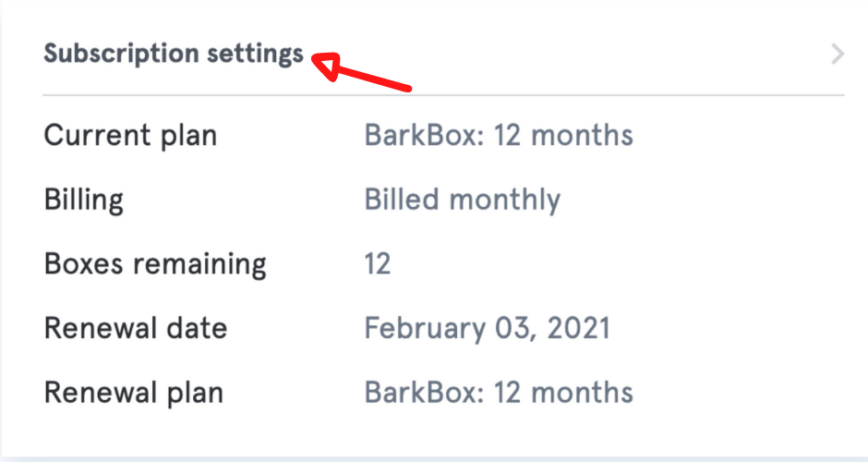This screenshot has height=462, width=868.
Task: Select the Billed monthly value
Action: click(x=462, y=200)
